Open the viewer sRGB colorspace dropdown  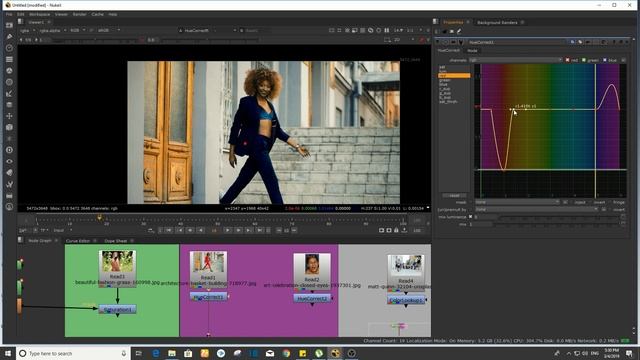[108, 31]
